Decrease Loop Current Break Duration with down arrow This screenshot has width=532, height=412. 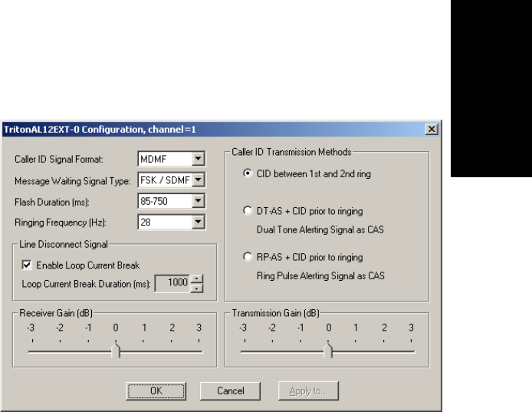pyautogui.click(x=197, y=288)
